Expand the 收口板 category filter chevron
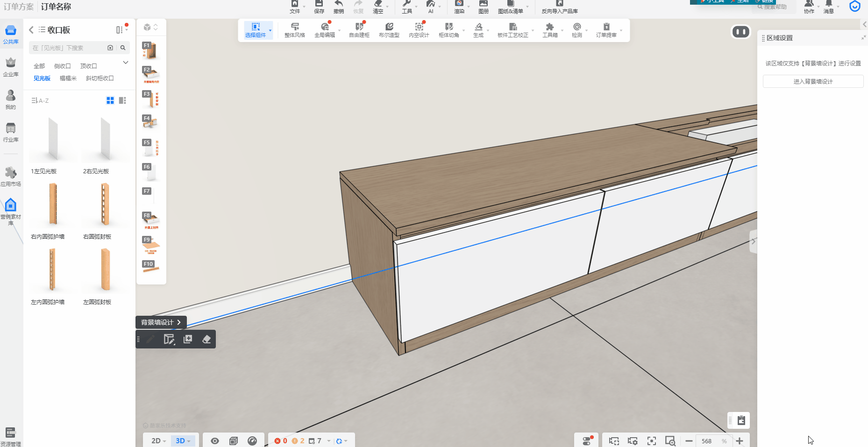This screenshot has width=868, height=447. point(126,63)
